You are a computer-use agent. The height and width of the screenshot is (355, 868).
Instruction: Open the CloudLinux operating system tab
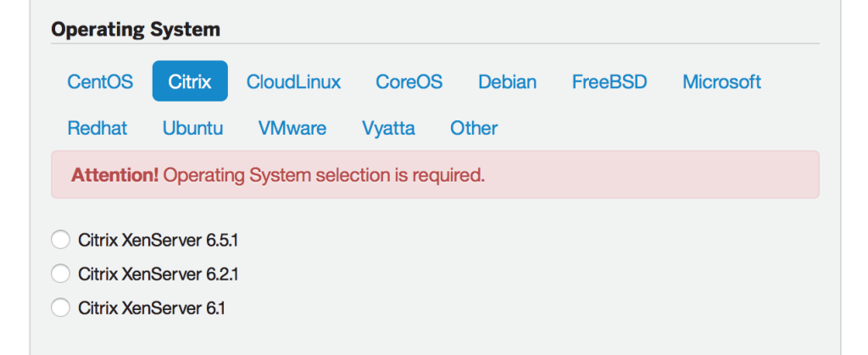coord(293,82)
